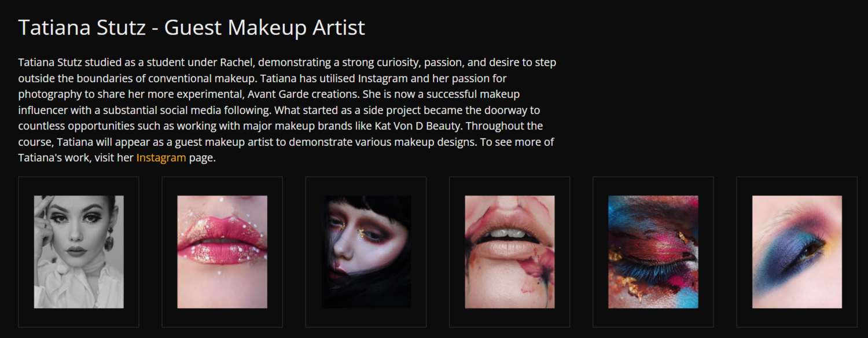Image resolution: width=868 pixels, height=338 pixels.
Task: Click the word "photography" in the paragraph
Action: coord(47,94)
